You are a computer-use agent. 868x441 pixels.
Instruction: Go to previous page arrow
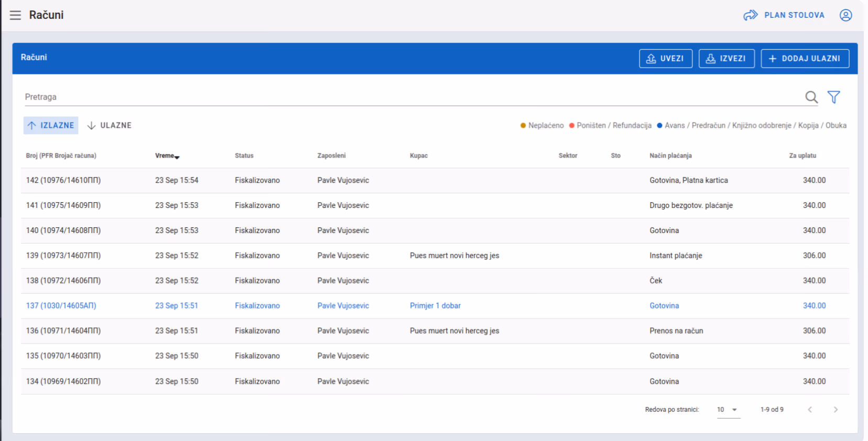810,410
